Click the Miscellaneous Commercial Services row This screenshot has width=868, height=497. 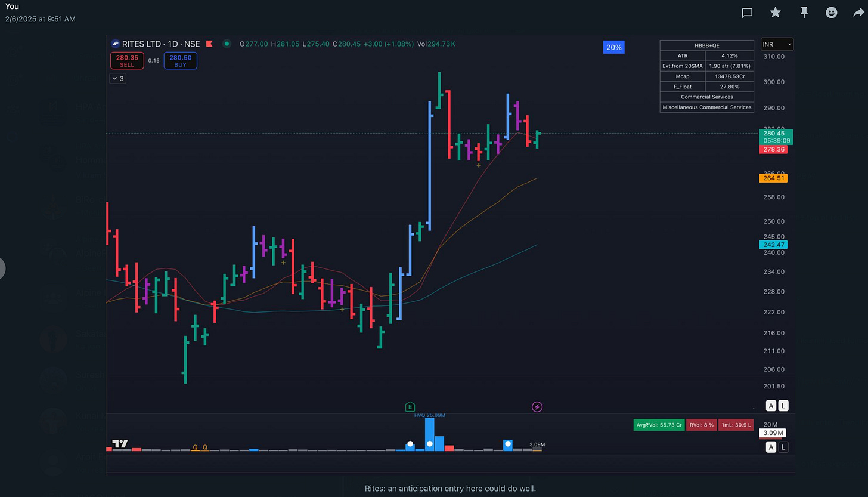(706, 107)
